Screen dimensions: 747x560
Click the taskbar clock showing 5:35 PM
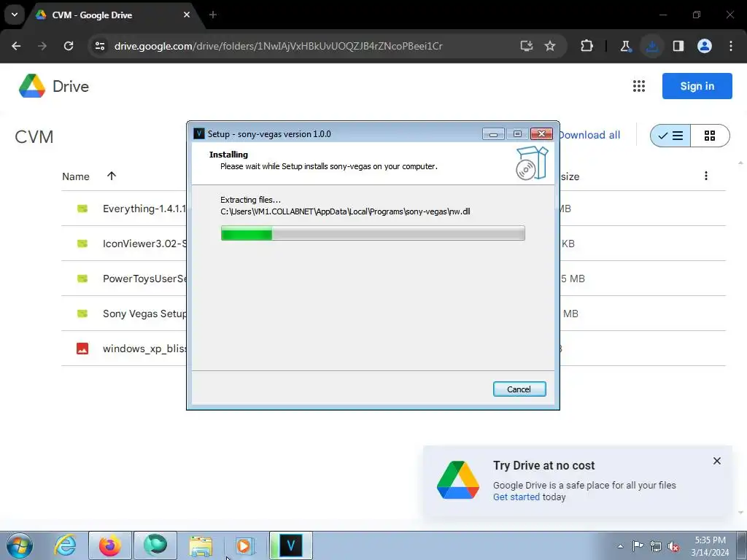tap(710, 546)
